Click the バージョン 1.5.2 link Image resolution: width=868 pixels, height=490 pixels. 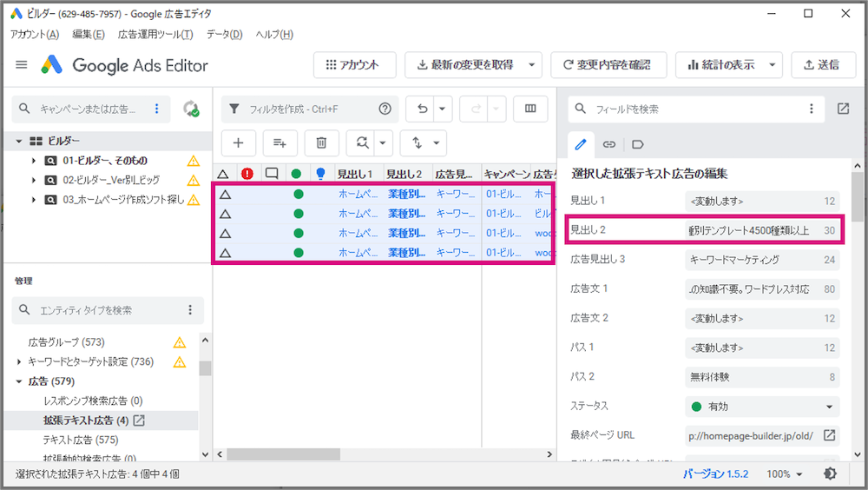click(715, 474)
